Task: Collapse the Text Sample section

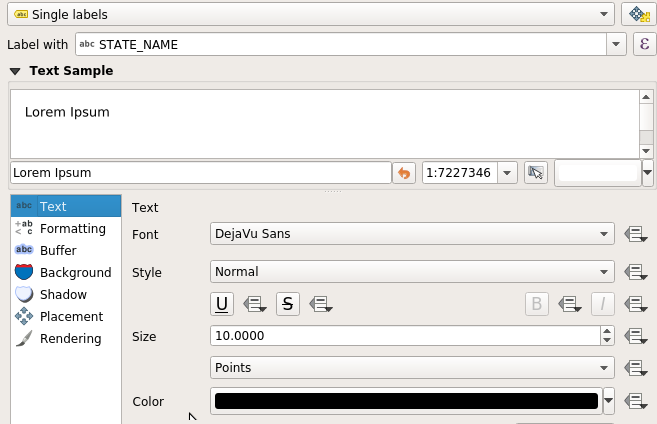Action: pos(15,71)
